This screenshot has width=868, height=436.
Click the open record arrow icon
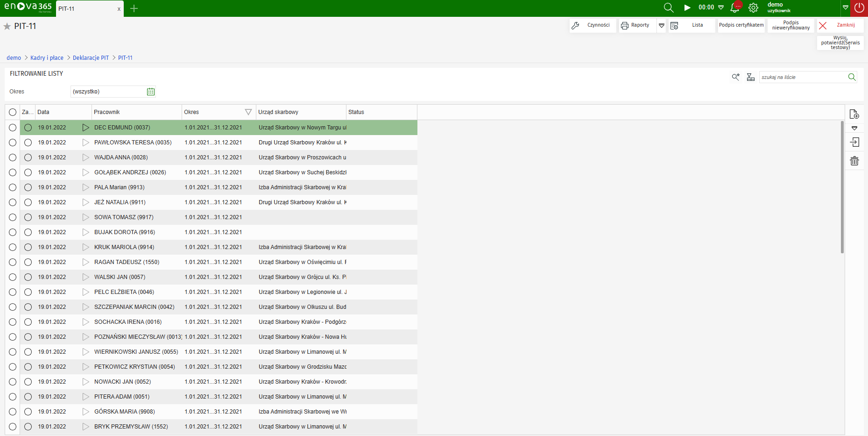pyautogui.click(x=854, y=142)
